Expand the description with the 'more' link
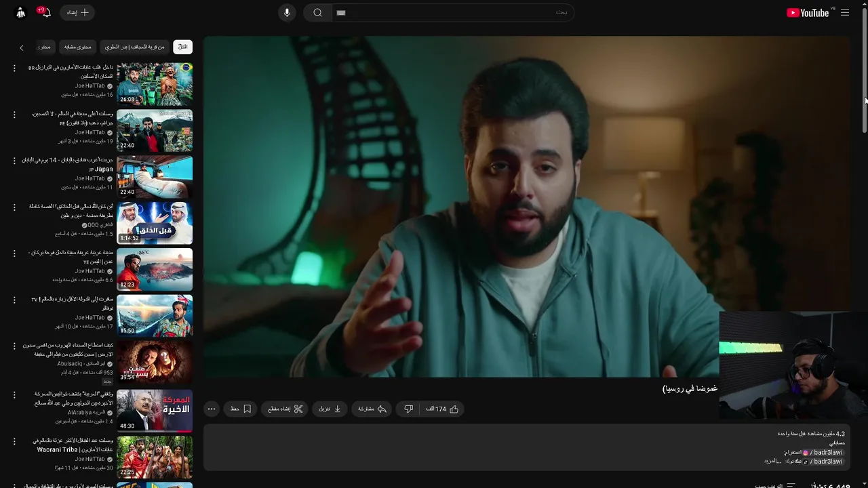 tap(772, 462)
